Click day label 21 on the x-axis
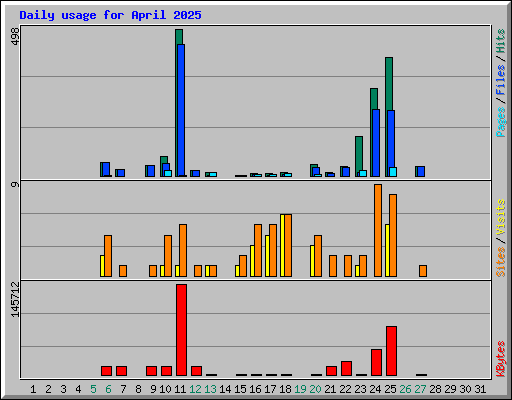The width and height of the screenshot is (512, 400). [330, 389]
